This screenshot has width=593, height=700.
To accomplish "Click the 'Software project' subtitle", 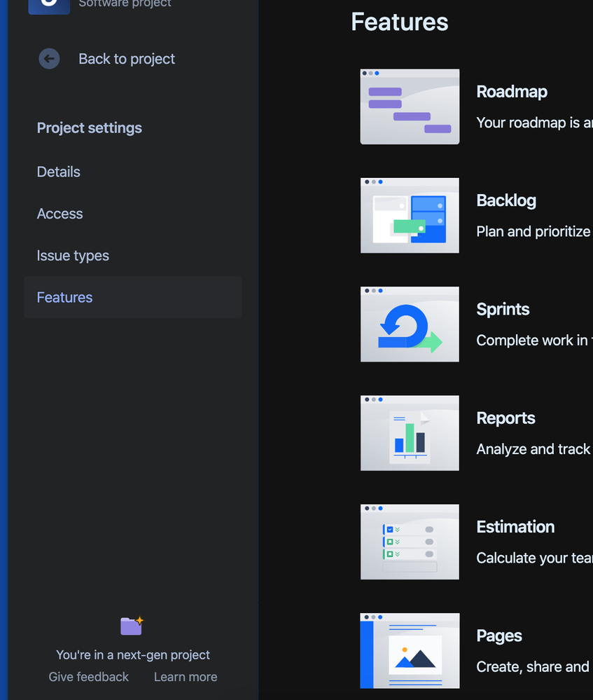I will pos(125,4).
